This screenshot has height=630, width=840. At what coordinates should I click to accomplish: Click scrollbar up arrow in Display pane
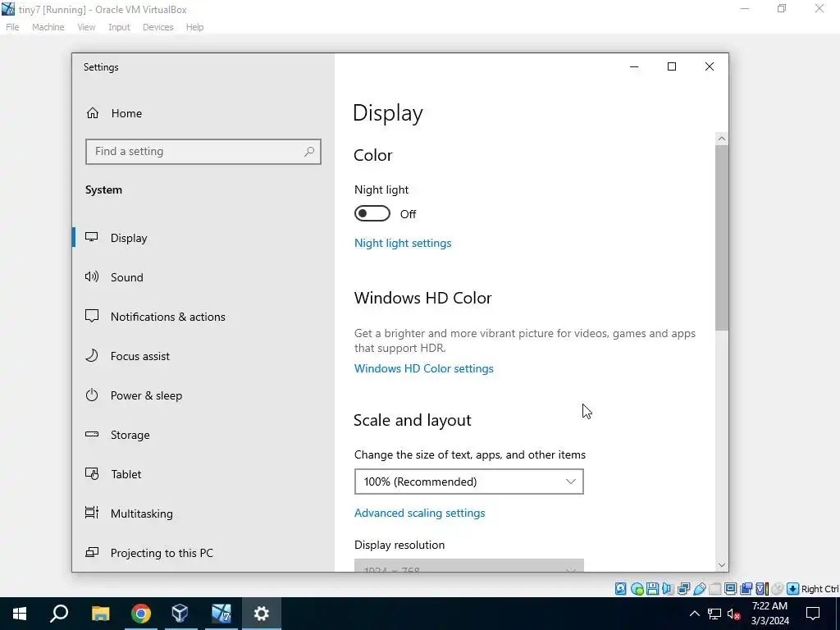[722, 139]
